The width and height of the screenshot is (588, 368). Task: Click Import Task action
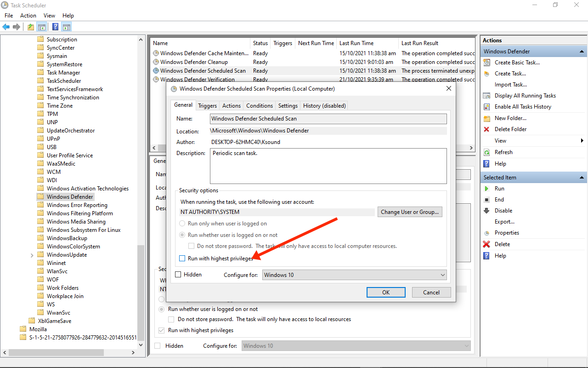(x=511, y=85)
